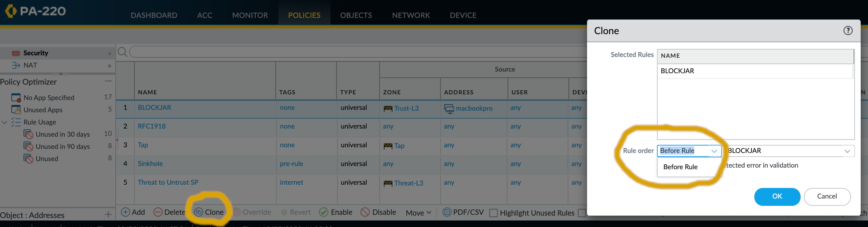Open the BLOCKJAR rule link
The image size is (868, 227).
click(154, 107)
